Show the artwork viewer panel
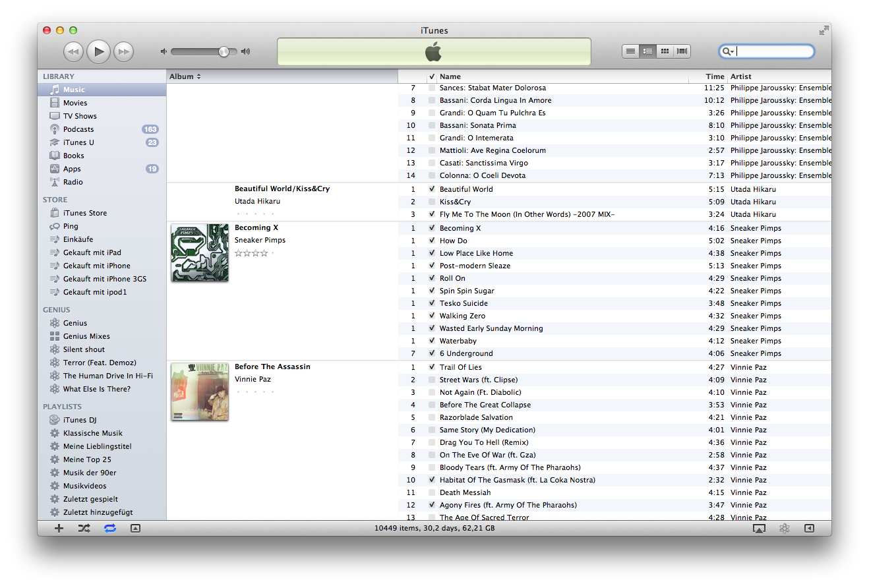 pos(135,528)
